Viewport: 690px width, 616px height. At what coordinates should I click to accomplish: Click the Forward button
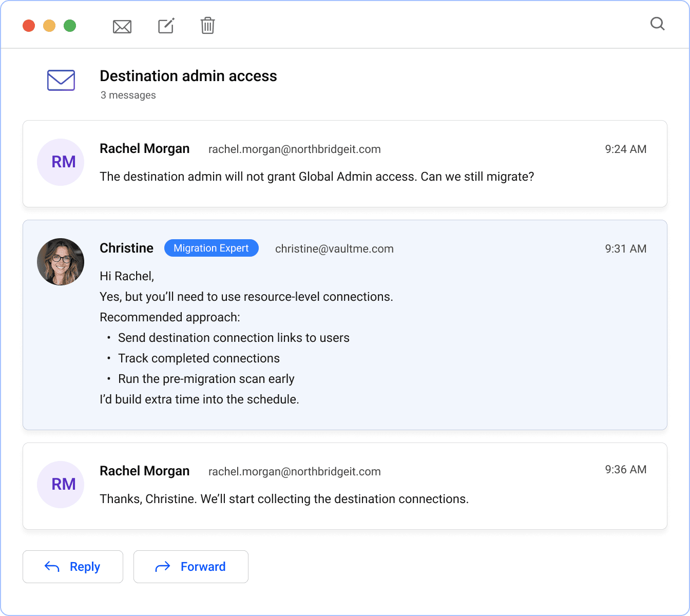point(191,567)
